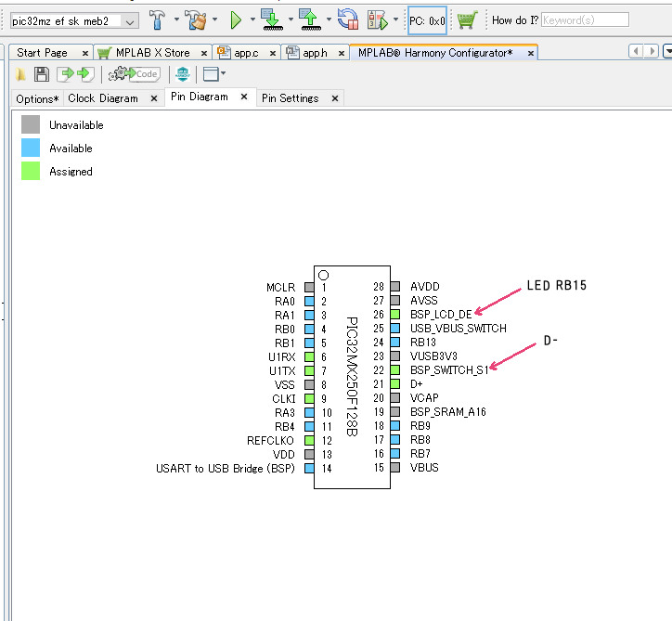The height and width of the screenshot is (621, 672).
Task: Switch to the Options sub-tab
Action: [37, 99]
